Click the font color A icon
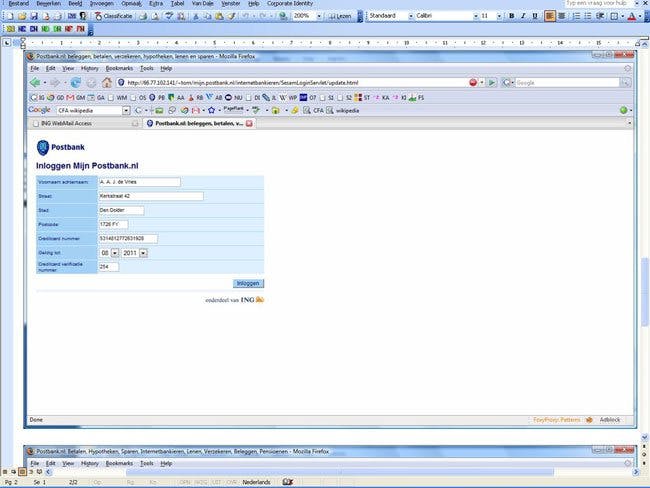Screen dimensions: 650x488 [x=632, y=16]
